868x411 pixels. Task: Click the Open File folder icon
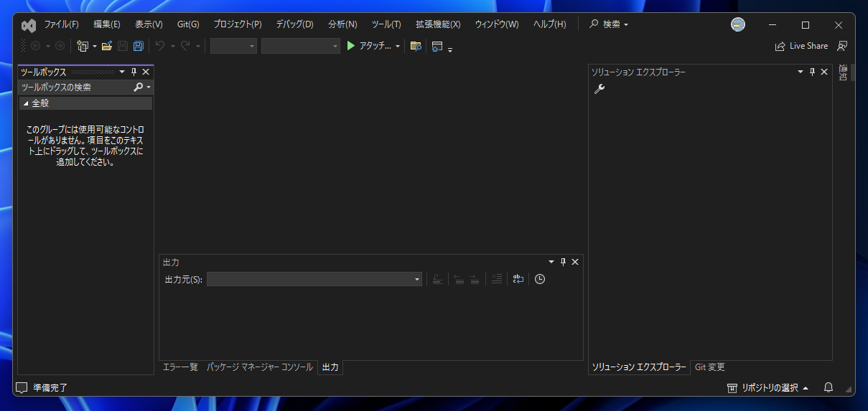107,46
